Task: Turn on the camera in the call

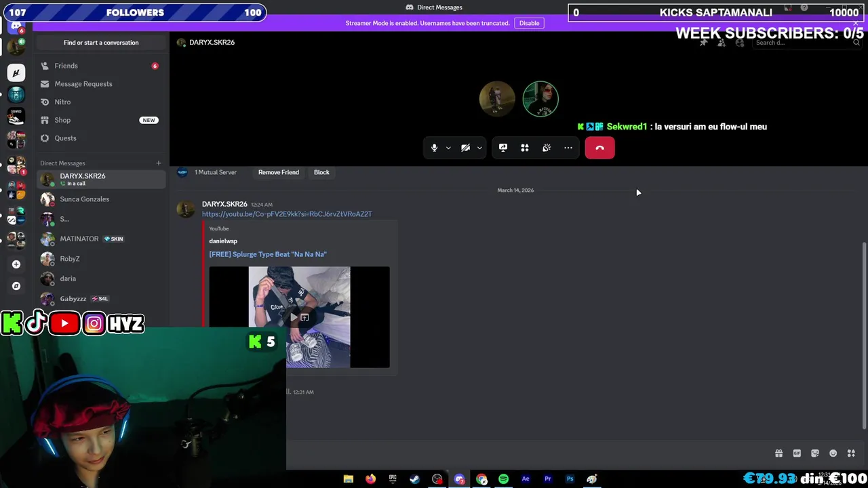Action: pos(466,148)
